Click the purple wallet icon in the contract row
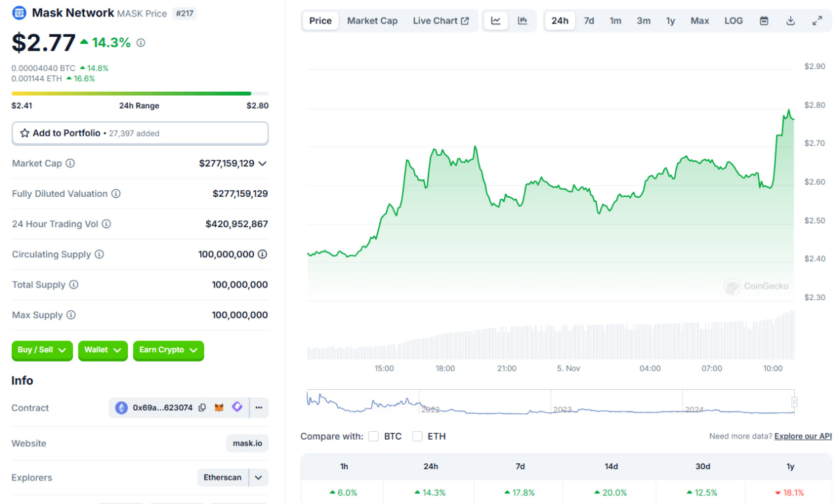The width and height of the screenshot is (840, 504). point(237,408)
